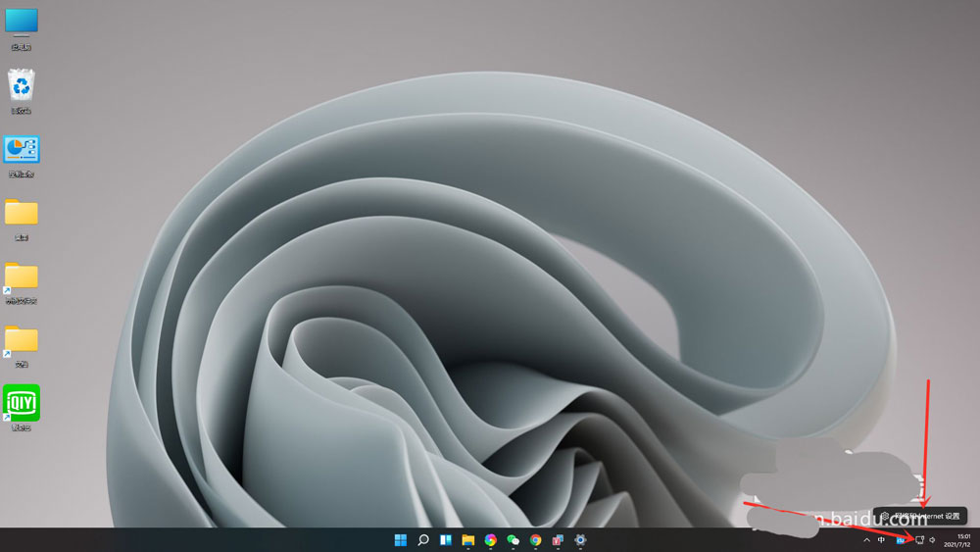Open taskbar Search magnifier
Viewport: 980px width, 552px height.
(423, 539)
